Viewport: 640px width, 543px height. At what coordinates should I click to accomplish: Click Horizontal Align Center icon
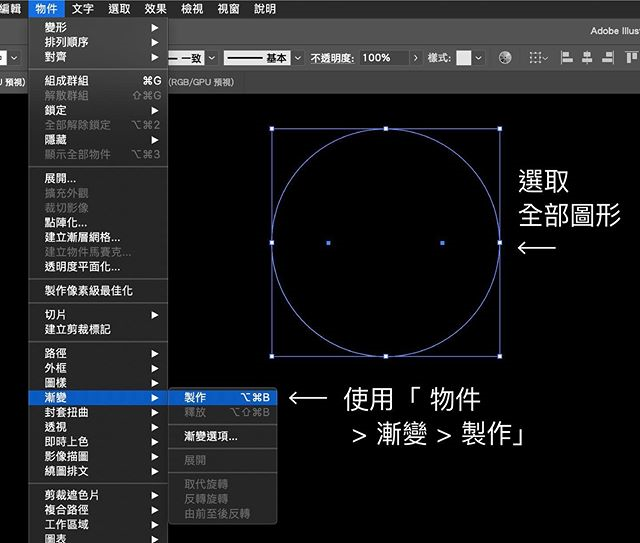[587, 58]
